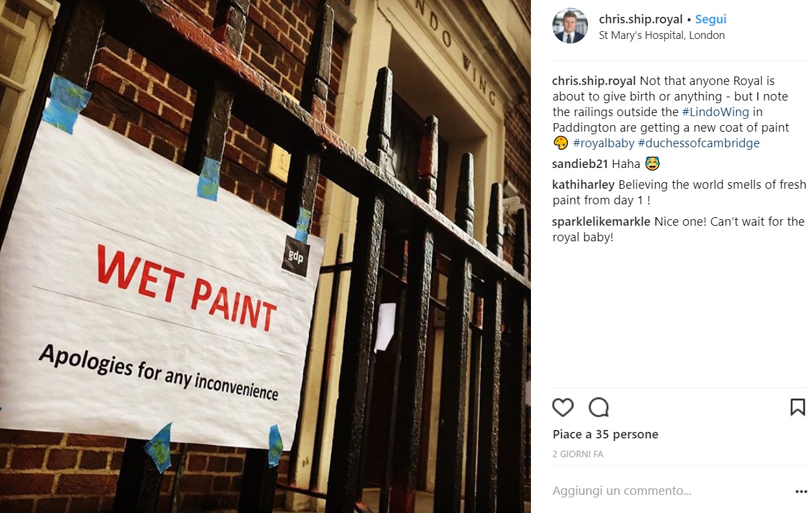This screenshot has width=812, height=513.
Task: Open post timestamp '2 GIORNI FA'
Action: 578,455
